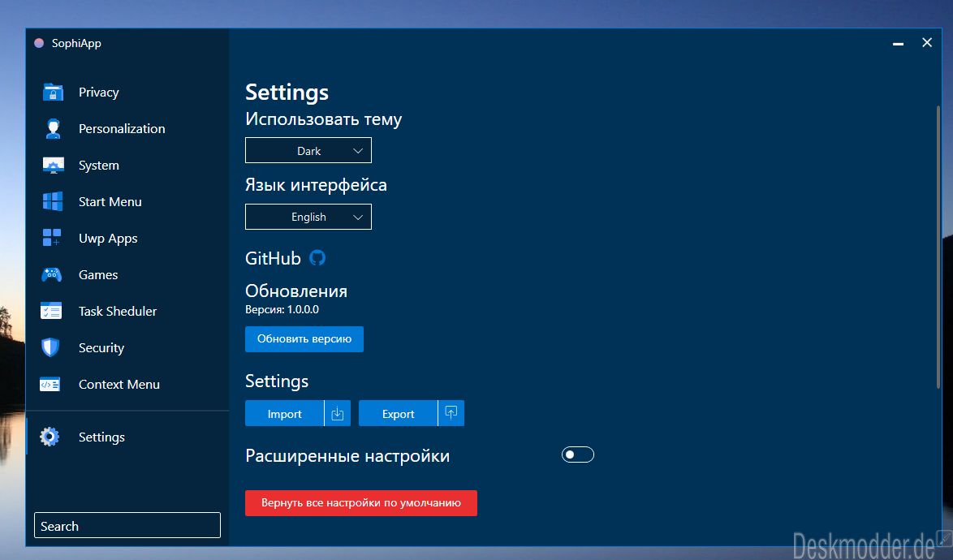Open the English language dropdown

pyautogui.click(x=308, y=217)
